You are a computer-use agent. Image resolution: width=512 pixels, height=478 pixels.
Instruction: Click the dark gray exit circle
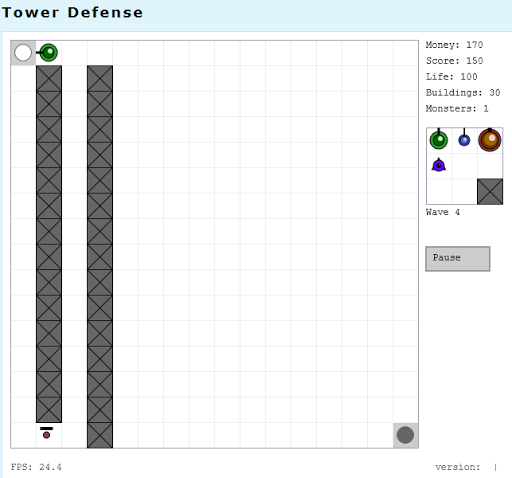tap(405, 435)
